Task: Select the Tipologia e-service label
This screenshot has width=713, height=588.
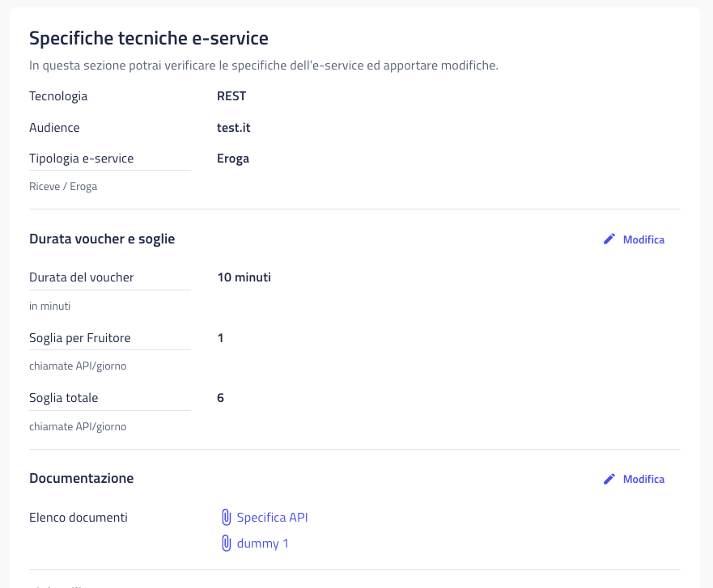Action: [x=82, y=159]
